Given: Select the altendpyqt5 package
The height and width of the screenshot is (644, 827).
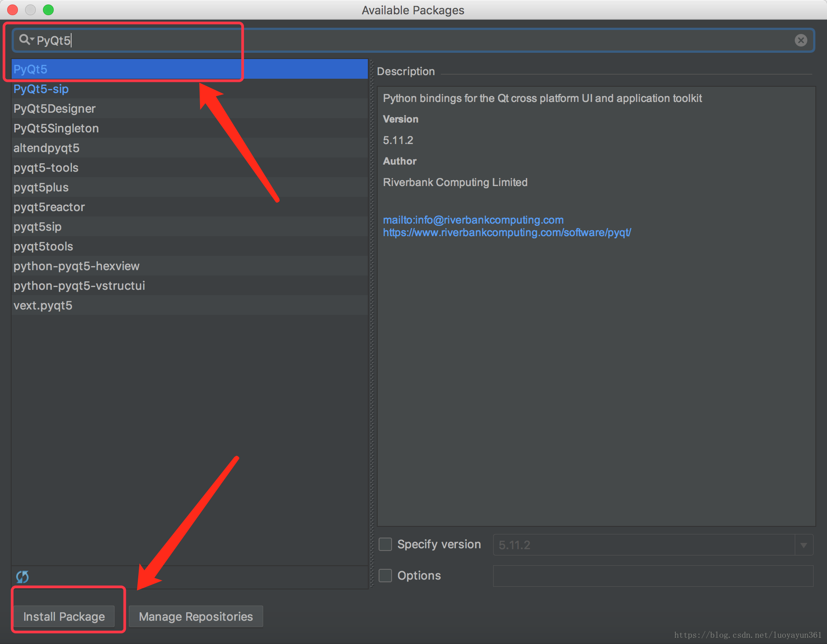Looking at the screenshot, I should 190,148.
